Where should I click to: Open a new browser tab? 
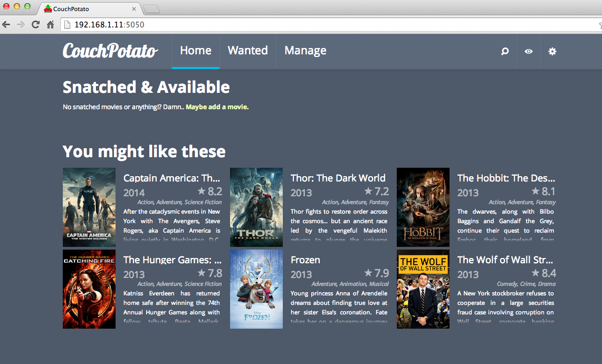coord(151,9)
